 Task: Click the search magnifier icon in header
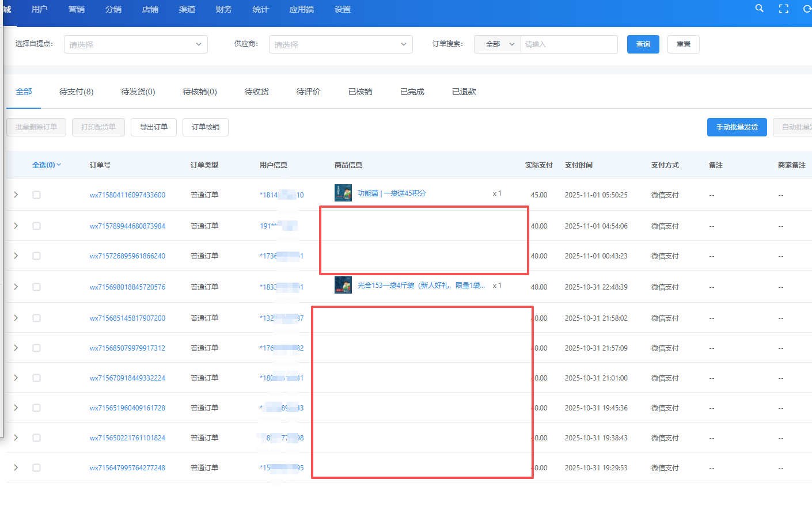[x=759, y=9]
